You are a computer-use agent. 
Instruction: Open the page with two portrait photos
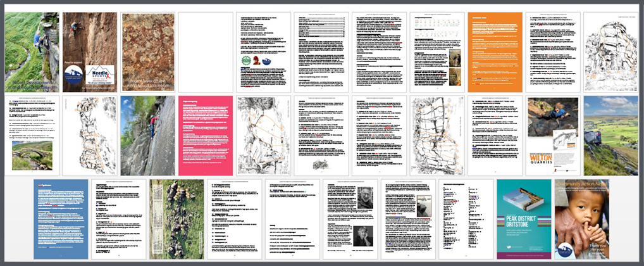point(350,218)
